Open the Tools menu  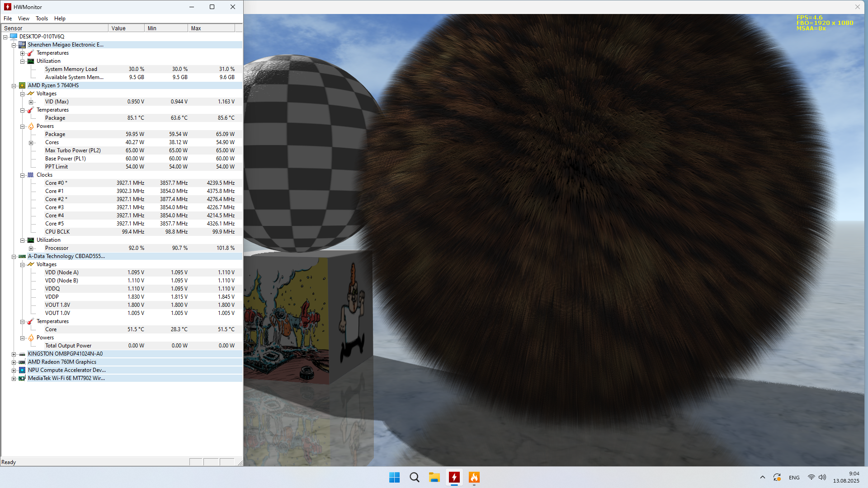point(42,19)
